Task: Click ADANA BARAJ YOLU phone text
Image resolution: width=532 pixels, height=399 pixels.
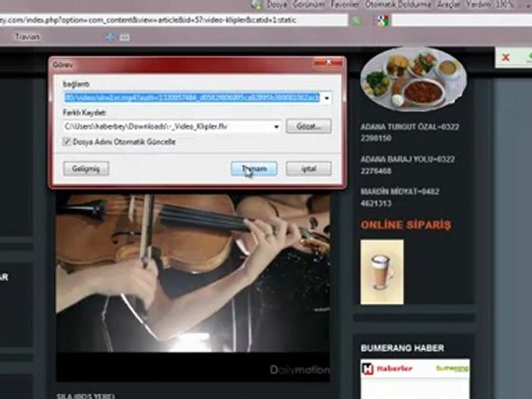Action: point(407,165)
